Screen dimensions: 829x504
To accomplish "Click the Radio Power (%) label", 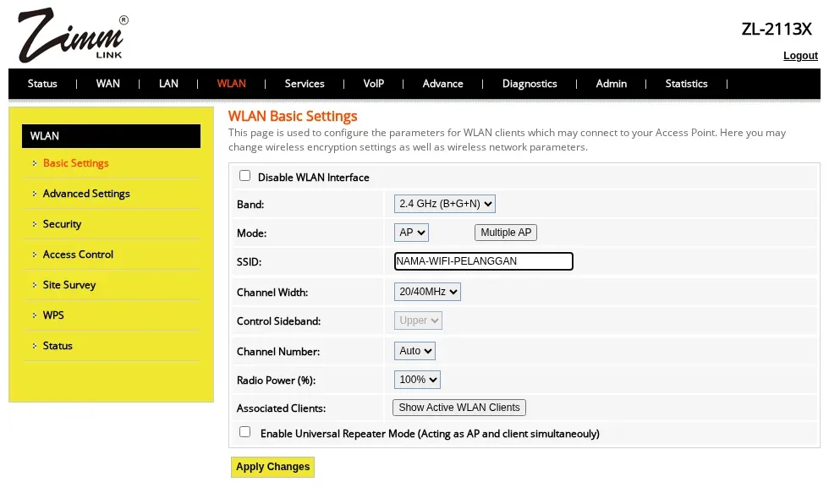I will pyautogui.click(x=276, y=381).
